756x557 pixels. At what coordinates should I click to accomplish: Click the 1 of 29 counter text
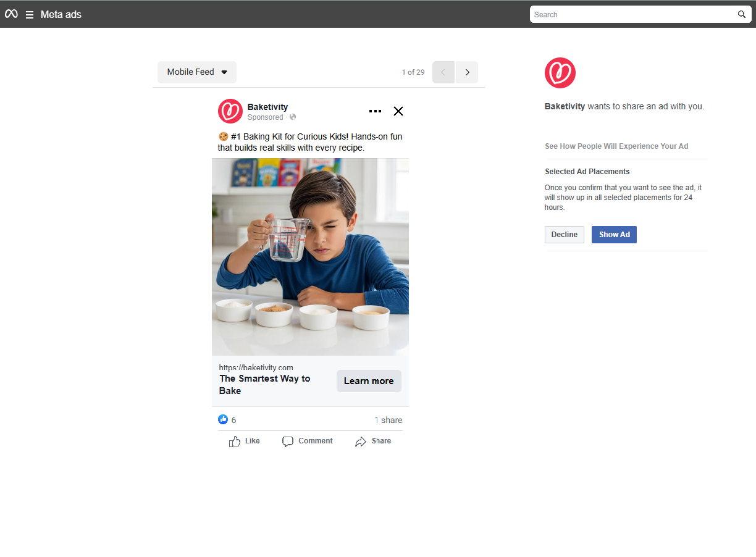pyautogui.click(x=413, y=72)
